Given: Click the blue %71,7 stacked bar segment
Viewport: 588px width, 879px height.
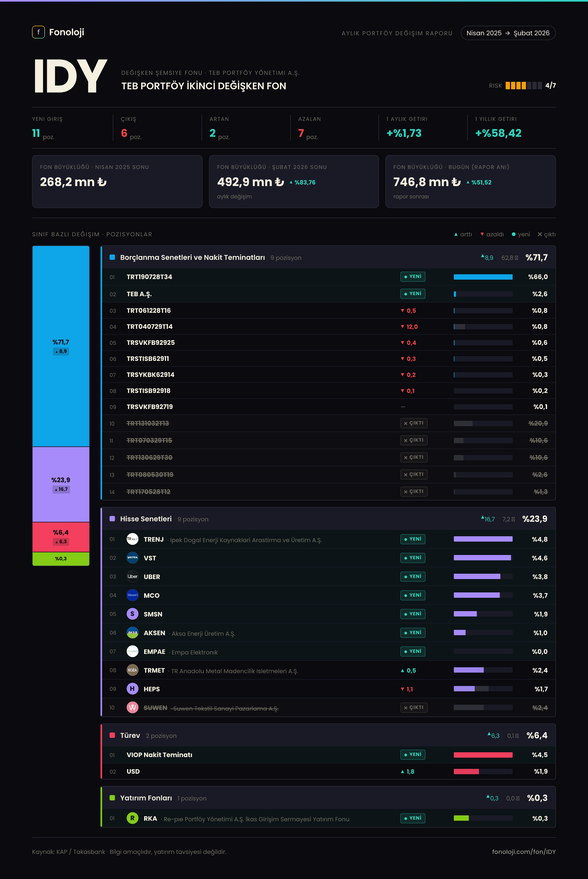Looking at the screenshot, I should point(61,346).
